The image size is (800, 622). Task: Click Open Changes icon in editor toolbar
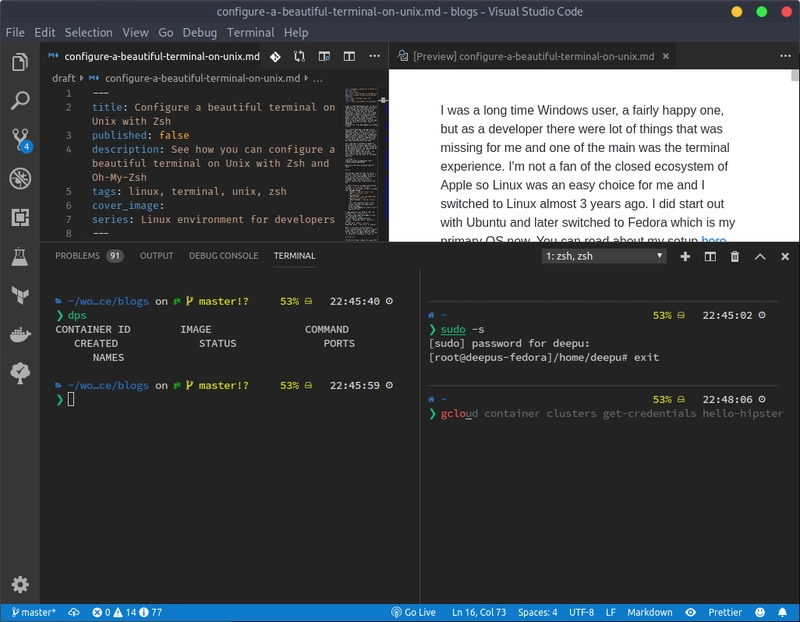tap(299, 57)
